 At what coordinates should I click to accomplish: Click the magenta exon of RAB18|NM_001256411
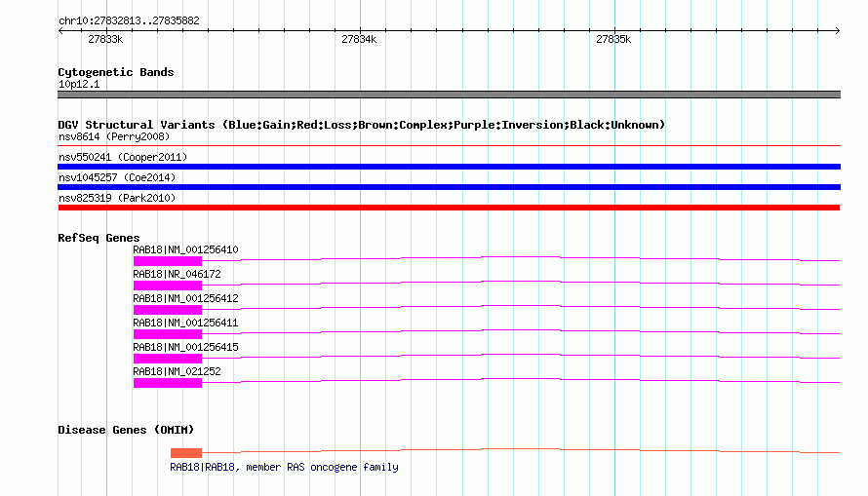tap(168, 334)
